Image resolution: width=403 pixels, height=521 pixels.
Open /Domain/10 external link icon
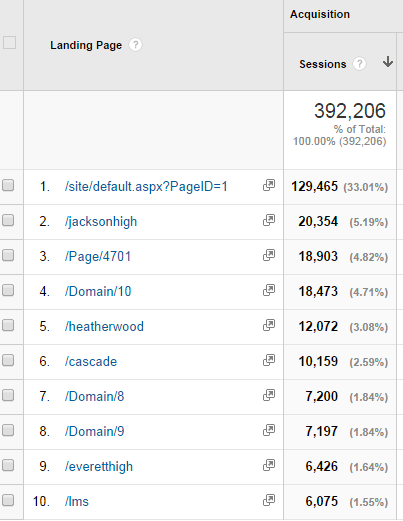tap(269, 290)
